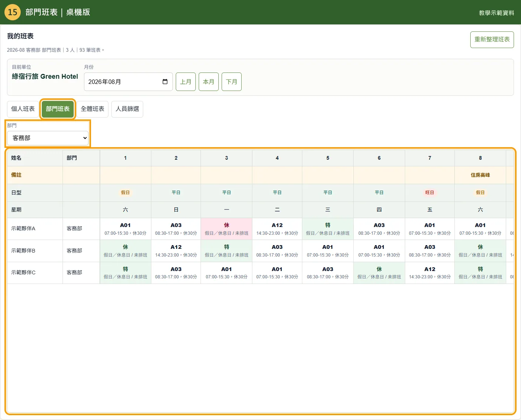Image resolution: width=521 pixels, height=420 pixels.
Task: Open 示範夥伴B's A12 shift on day 2
Action: [x=176, y=251]
